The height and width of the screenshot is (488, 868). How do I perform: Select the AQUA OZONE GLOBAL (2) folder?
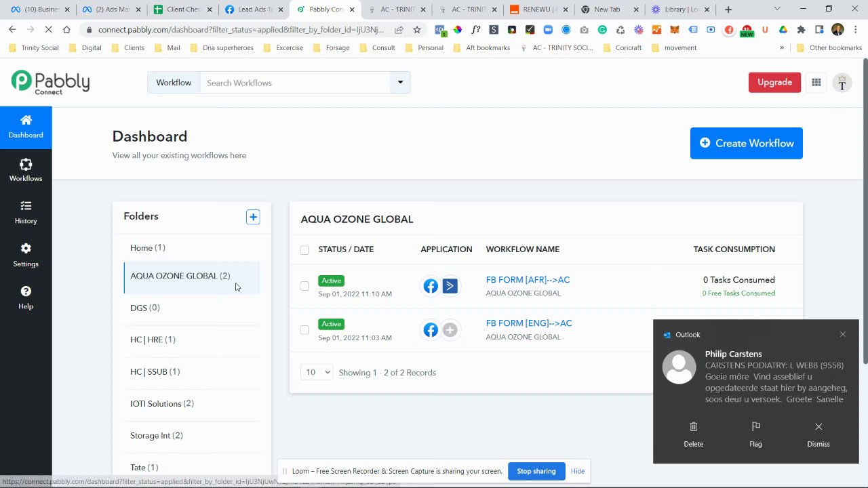tap(192, 277)
